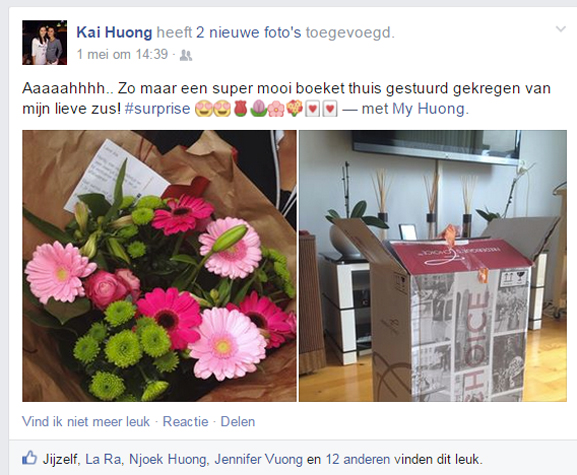The image size is (577, 475).
Task: Click the #surprise hashtag
Action: [x=157, y=109]
